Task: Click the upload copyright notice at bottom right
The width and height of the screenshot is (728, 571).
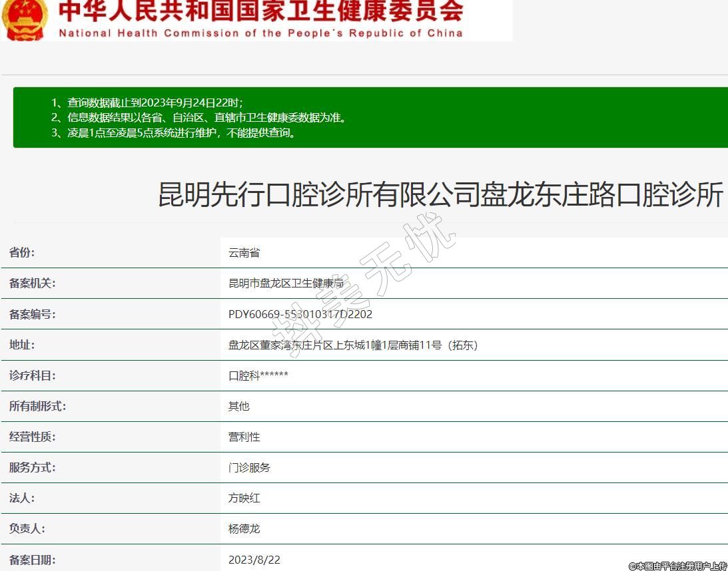Action: pos(677,566)
